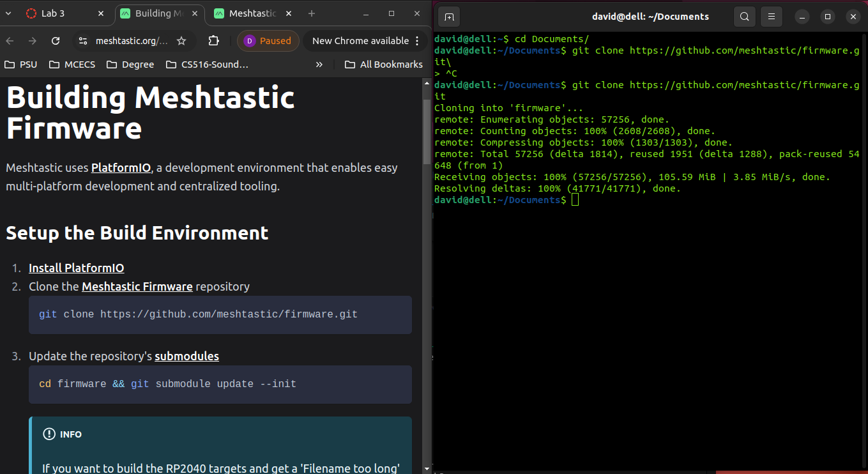This screenshot has width=868, height=474.
Task: Click the webpage vertical scrollbar thumb
Action: tap(427, 131)
